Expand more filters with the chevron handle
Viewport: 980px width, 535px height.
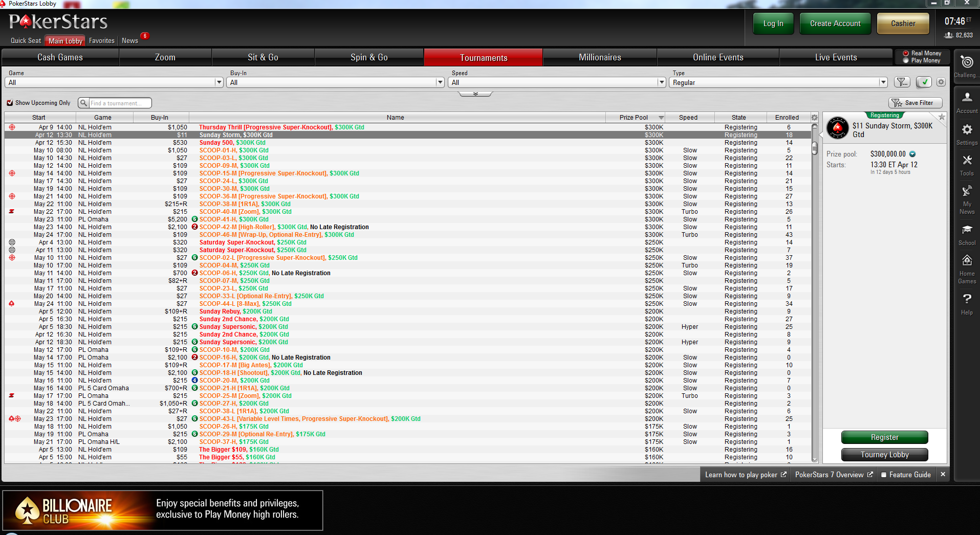[x=475, y=94]
